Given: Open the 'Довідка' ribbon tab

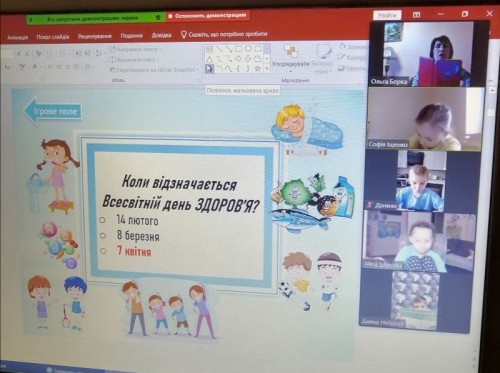Looking at the screenshot, I should point(161,35).
